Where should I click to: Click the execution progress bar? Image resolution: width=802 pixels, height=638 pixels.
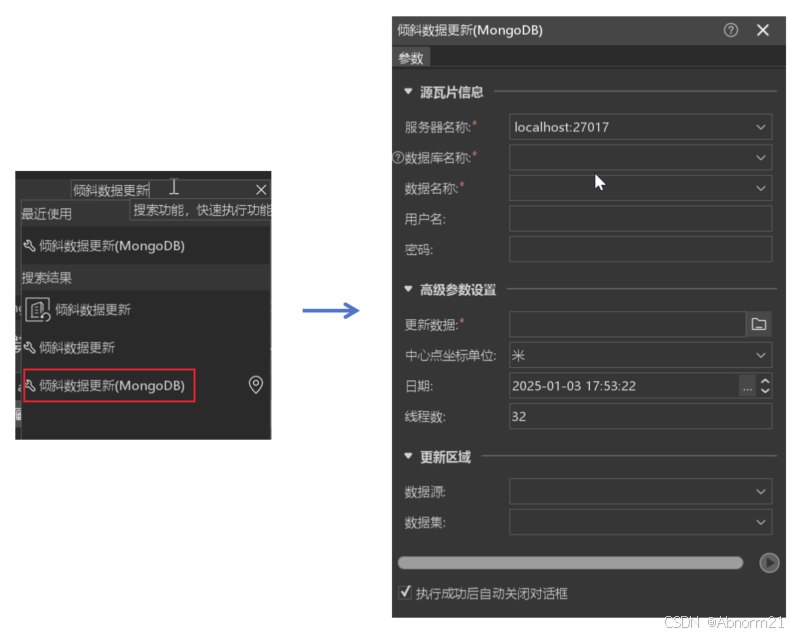[x=570, y=563]
